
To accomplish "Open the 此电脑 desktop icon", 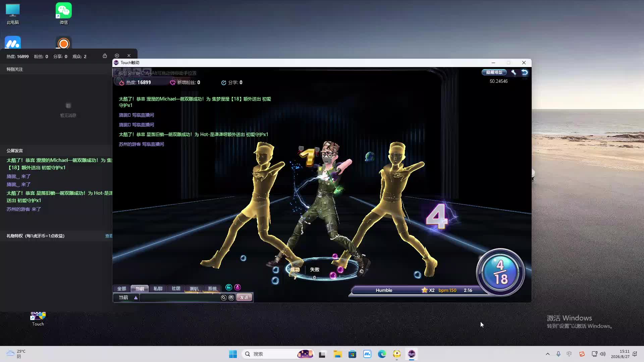I will (13, 14).
